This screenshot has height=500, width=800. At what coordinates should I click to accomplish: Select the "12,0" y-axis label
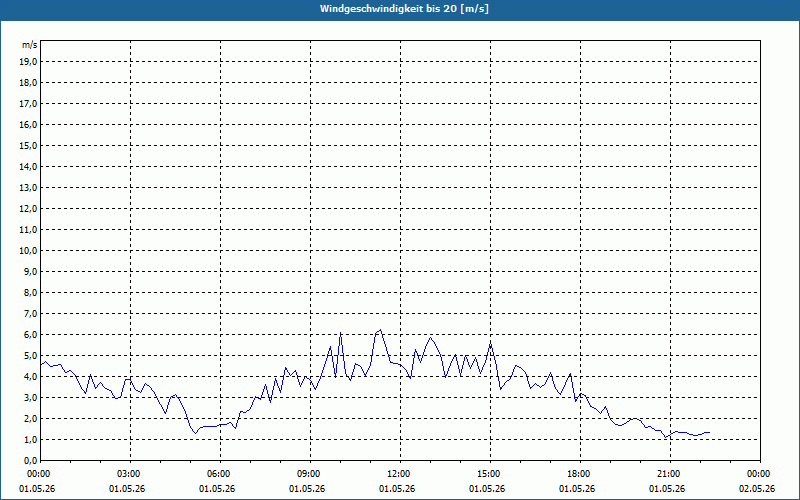coord(28,209)
